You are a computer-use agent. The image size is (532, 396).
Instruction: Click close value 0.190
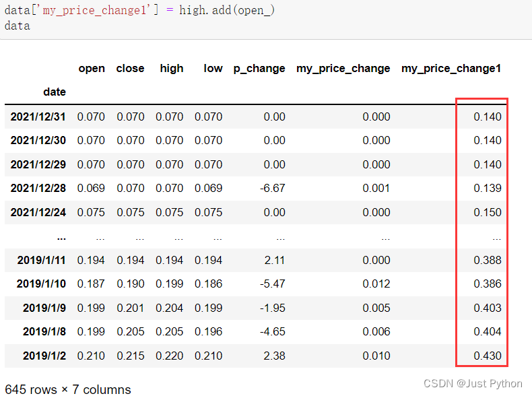(131, 284)
